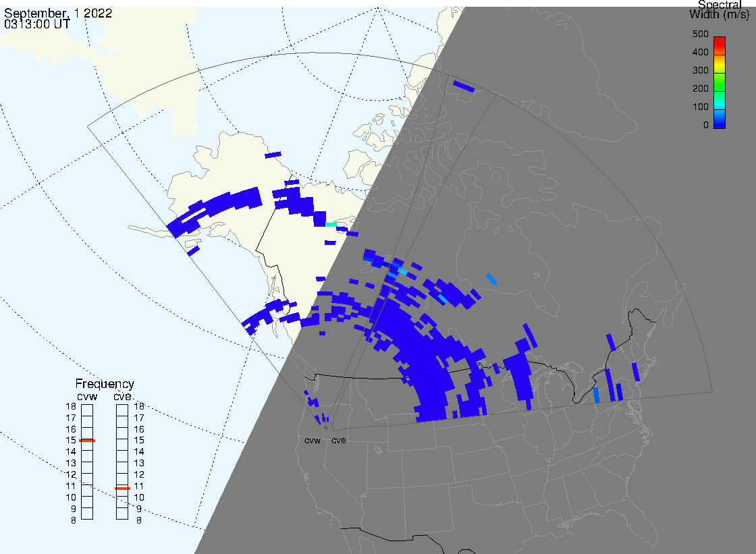Click the cve radar station label on map
Screen dimensions: 756x554
click(338, 441)
